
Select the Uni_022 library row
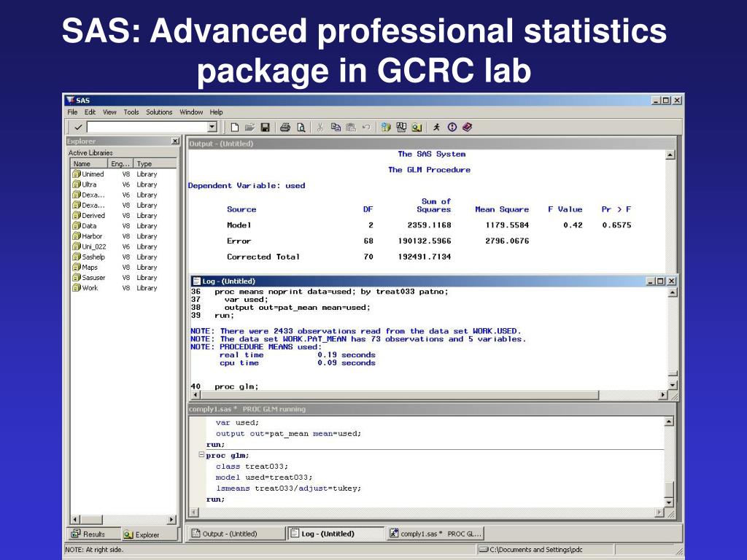[x=123, y=246]
